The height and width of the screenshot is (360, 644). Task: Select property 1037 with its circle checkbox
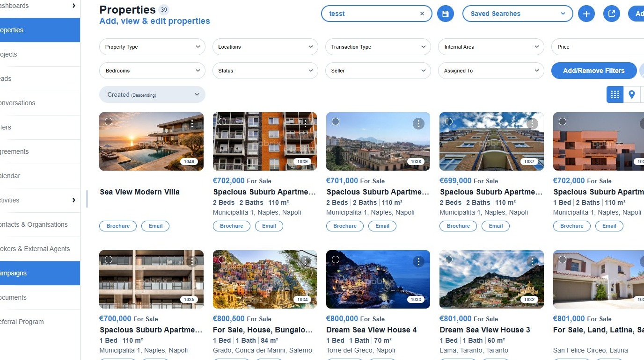(x=449, y=122)
